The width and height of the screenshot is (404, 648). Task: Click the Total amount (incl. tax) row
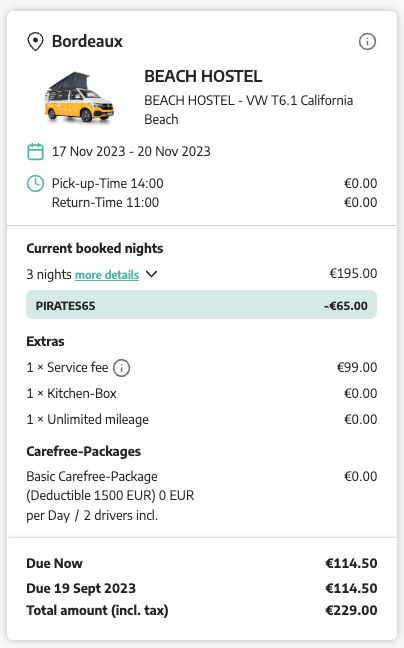(202, 610)
